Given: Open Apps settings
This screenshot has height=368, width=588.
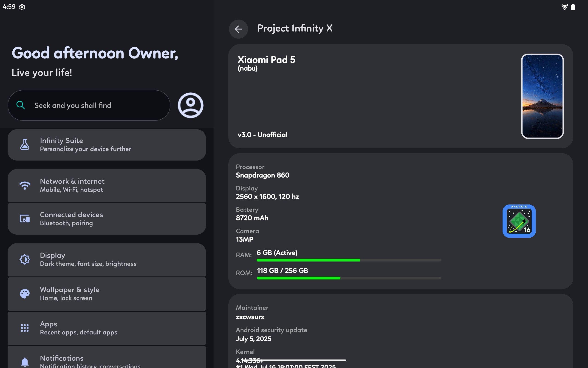Looking at the screenshot, I should (x=107, y=328).
